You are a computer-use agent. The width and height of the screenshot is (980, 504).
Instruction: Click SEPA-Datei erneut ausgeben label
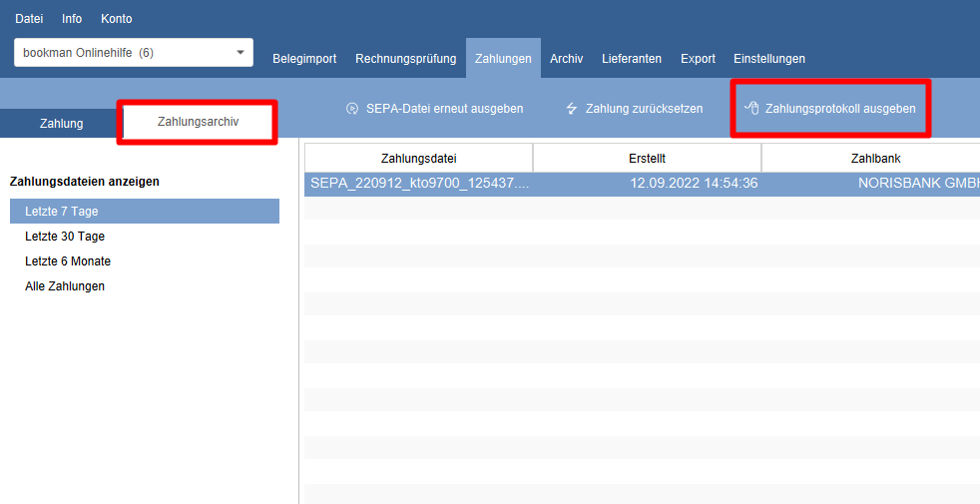pos(444,109)
